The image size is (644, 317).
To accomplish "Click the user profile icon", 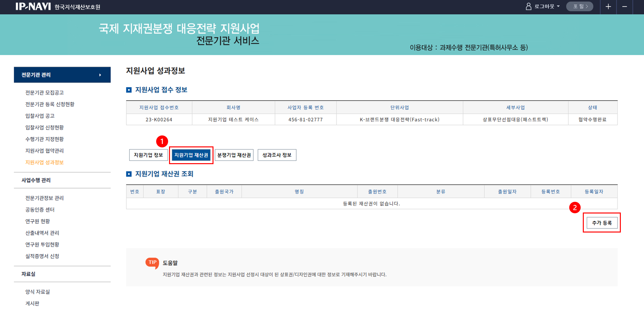I will click(528, 6).
